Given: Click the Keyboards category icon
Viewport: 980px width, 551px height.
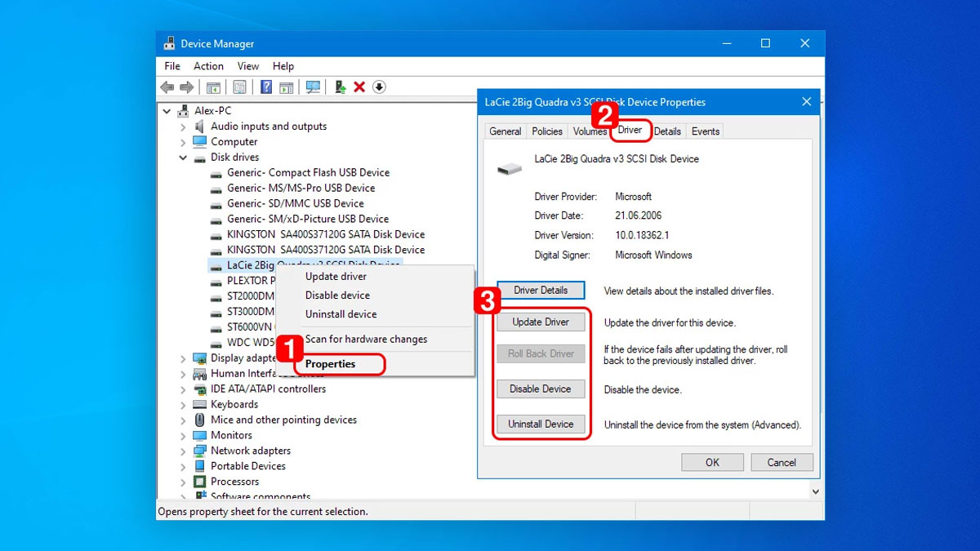Looking at the screenshot, I should [199, 405].
